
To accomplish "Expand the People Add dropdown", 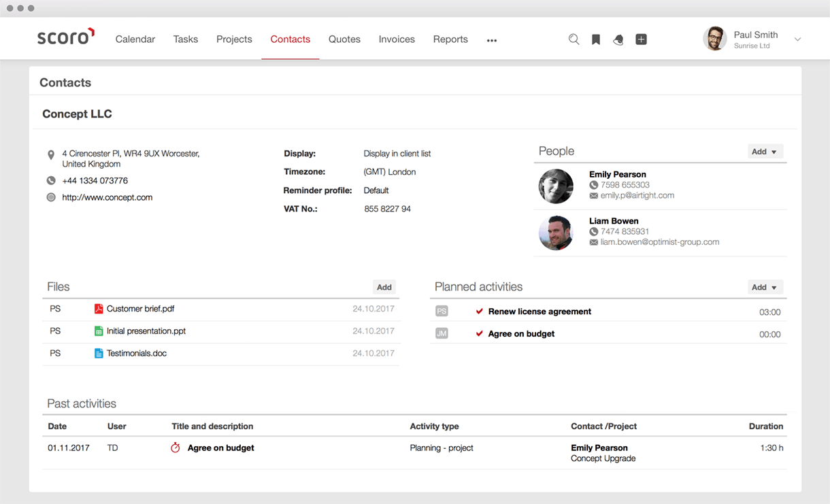I will point(765,152).
